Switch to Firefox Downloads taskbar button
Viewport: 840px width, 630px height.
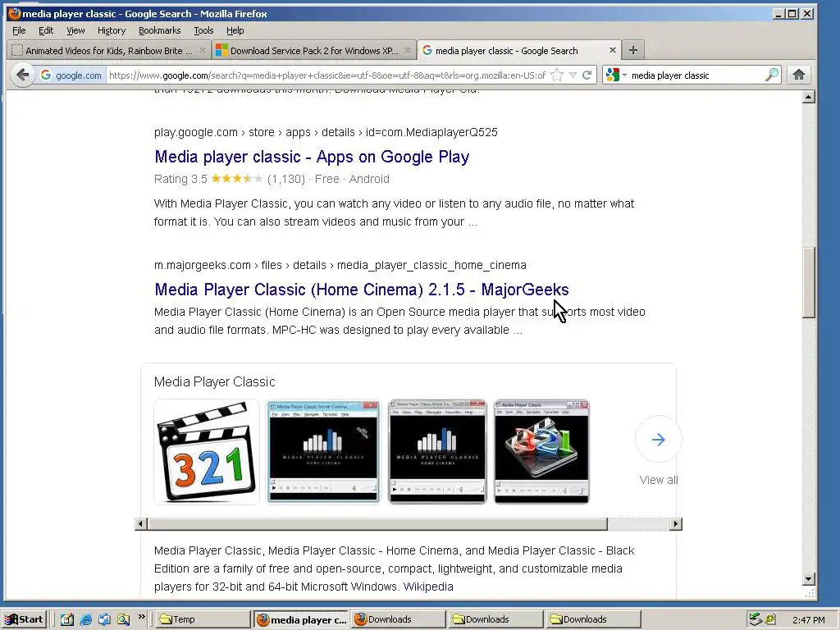[x=399, y=619]
